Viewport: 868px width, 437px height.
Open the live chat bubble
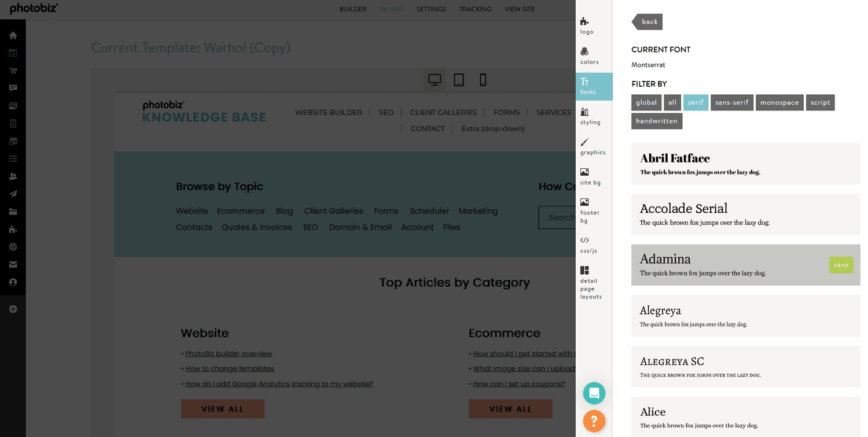[x=594, y=393]
